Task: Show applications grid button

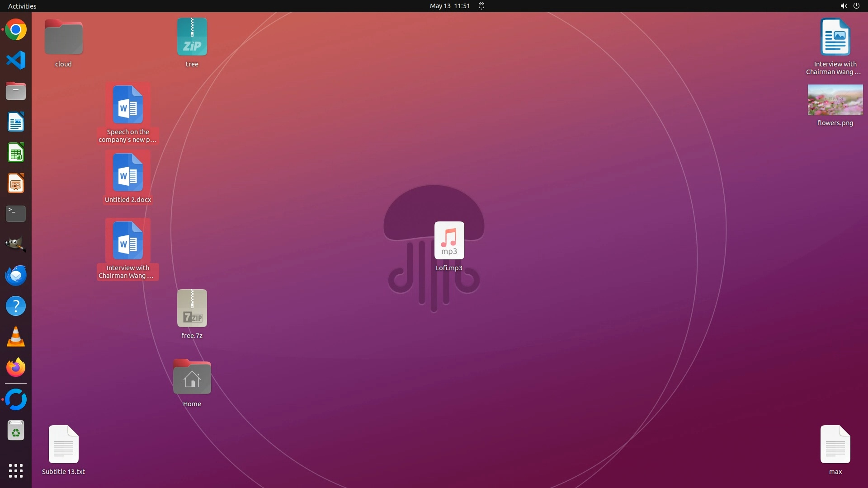Action: 16,471
